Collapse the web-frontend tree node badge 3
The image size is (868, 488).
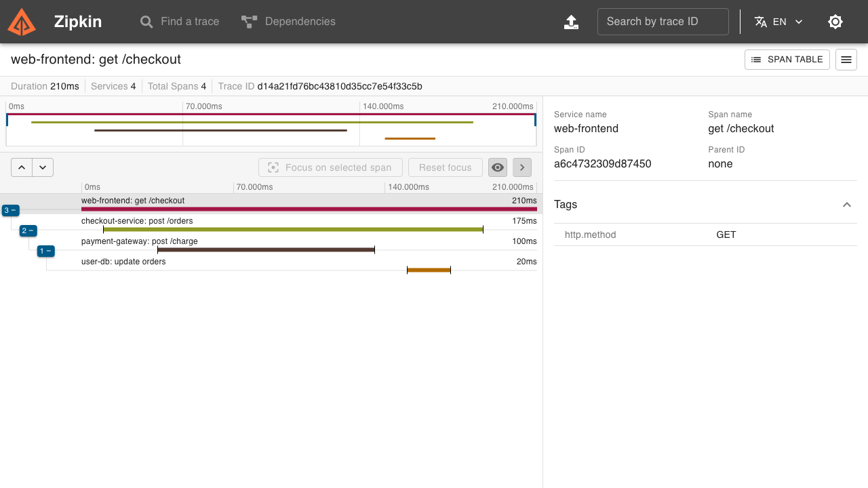10,210
